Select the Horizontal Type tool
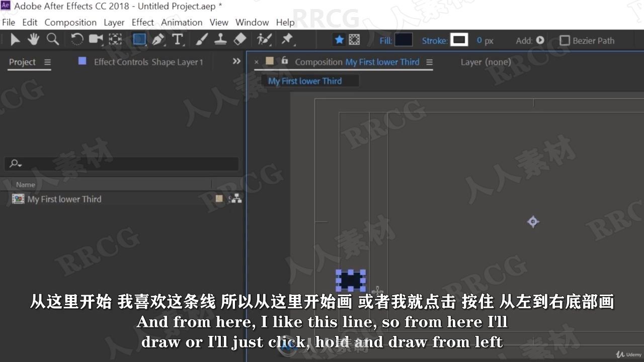This screenshot has height=362, width=644. pos(177,40)
